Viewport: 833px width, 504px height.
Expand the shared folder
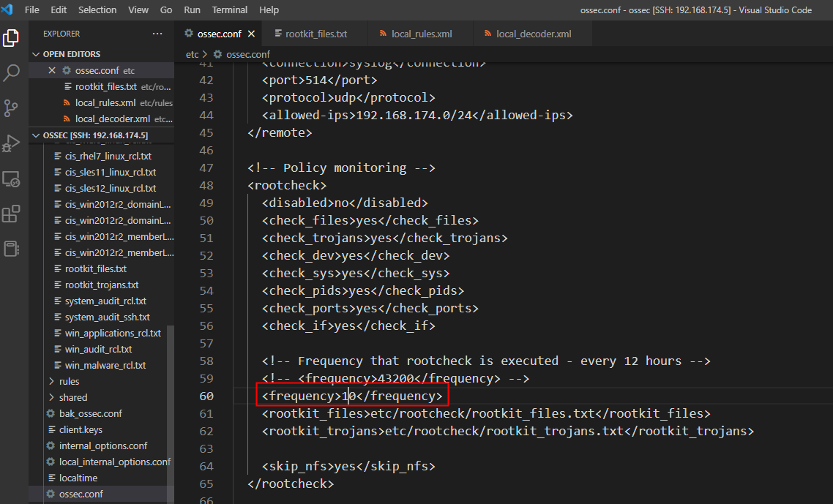point(51,397)
